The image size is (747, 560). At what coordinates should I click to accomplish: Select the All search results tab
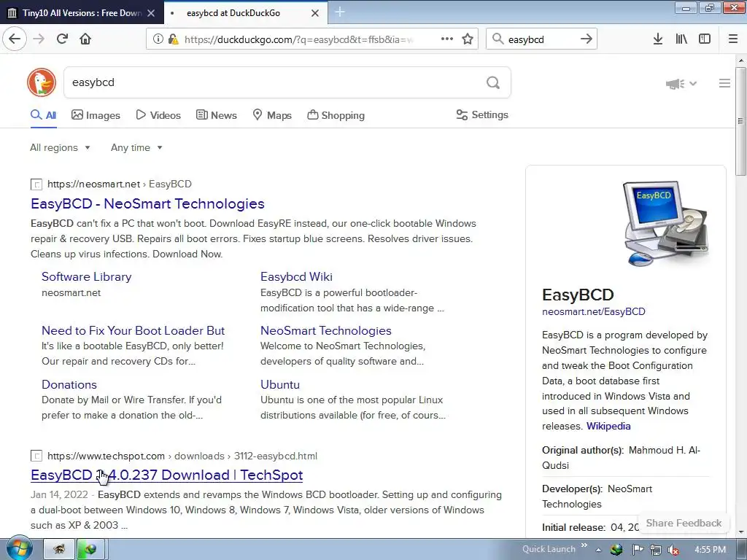[x=43, y=115]
